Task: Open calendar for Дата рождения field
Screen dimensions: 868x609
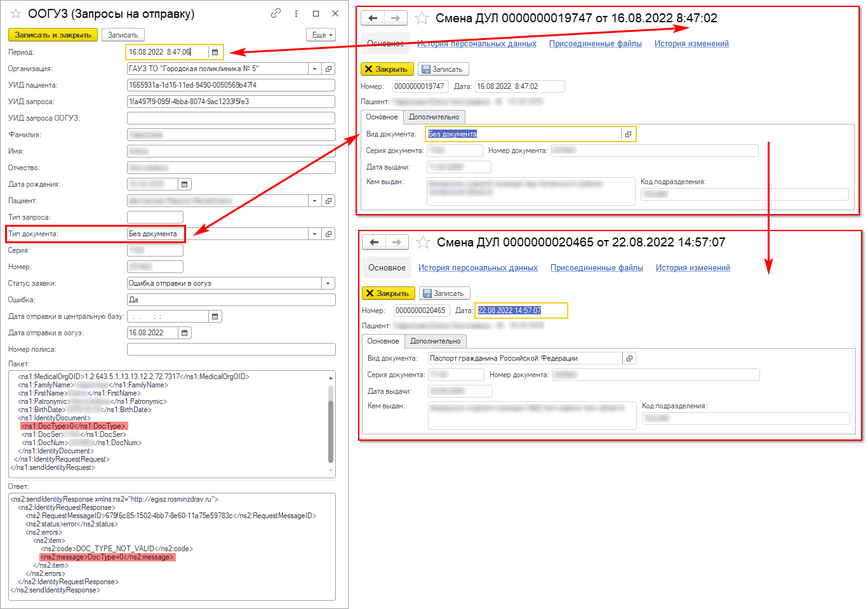Action: tap(185, 184)
